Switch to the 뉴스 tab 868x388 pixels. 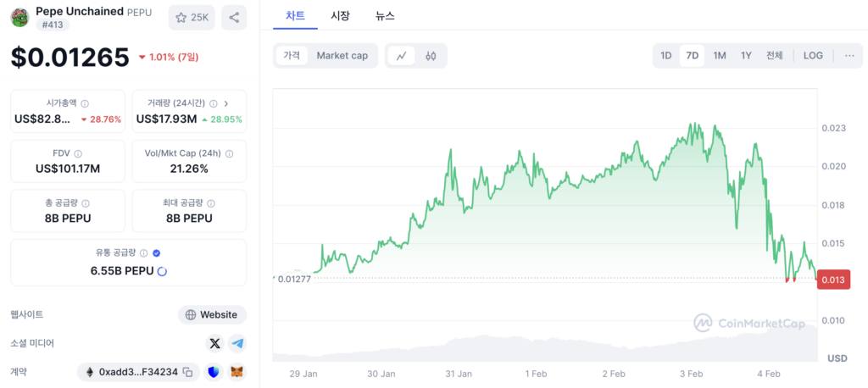click(385, 16)
